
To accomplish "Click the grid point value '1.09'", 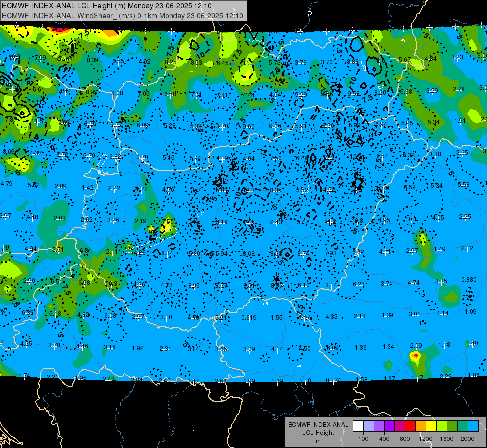I will (471, 311).
